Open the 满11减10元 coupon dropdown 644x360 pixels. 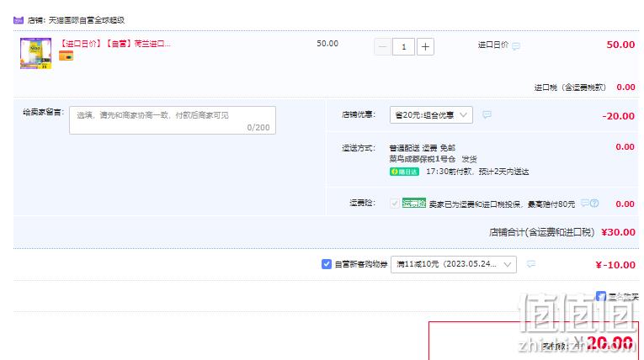(x=454, y=264)
